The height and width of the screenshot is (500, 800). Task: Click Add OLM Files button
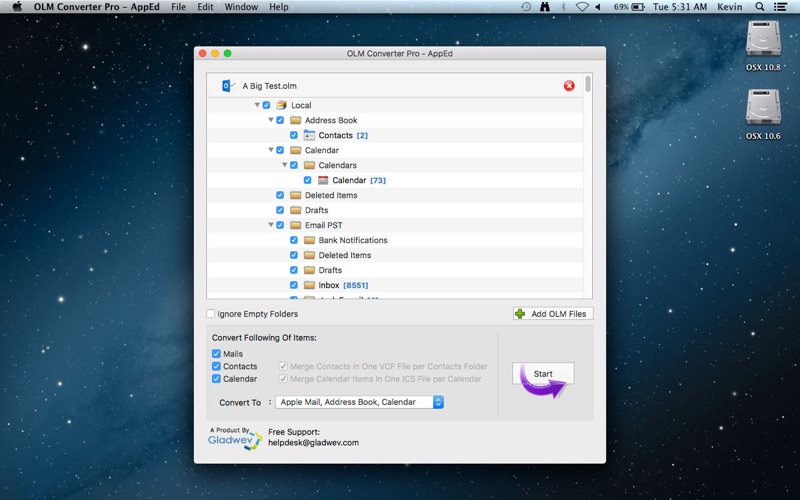553,314
